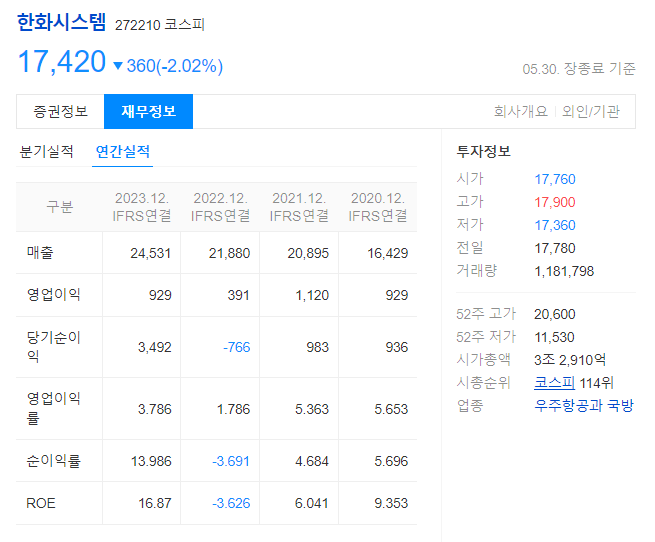Click the 05.30. 장종료 기준 note
The image size is (655, 542).
579,69
